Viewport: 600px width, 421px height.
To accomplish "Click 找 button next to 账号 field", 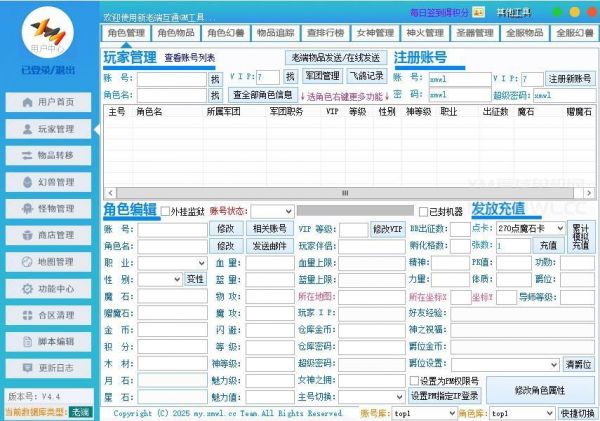I will point(215,79).
